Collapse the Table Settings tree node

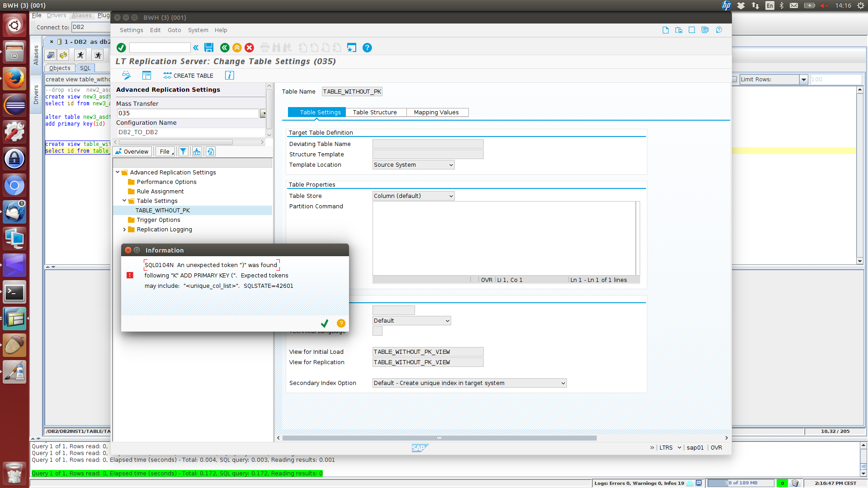click(x=124, y=201)
